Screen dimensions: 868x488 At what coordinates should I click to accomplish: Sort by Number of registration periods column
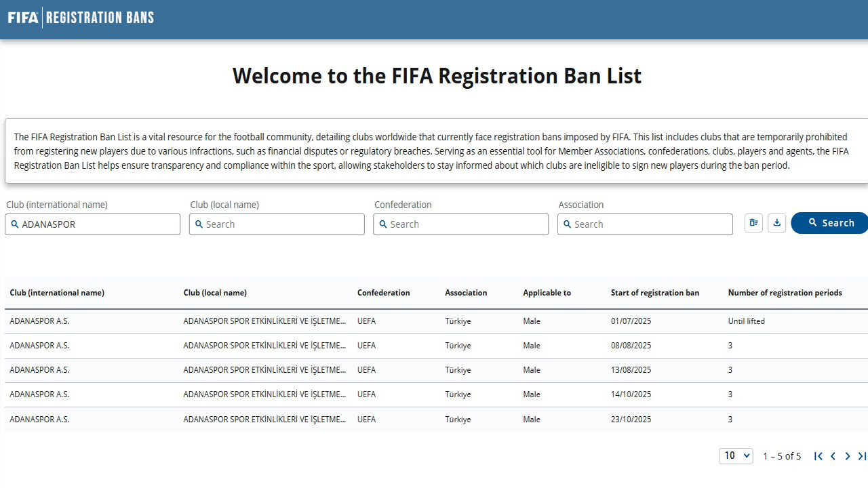coord(785,293)
